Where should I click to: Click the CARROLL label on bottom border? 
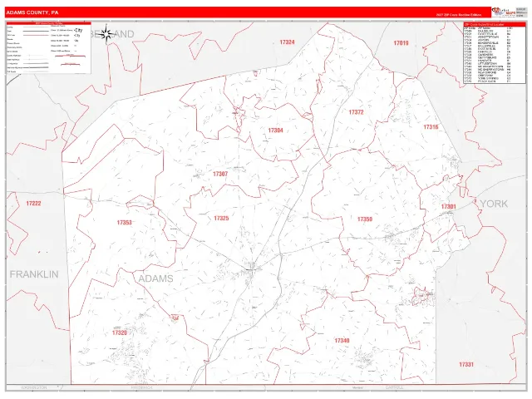395,387
